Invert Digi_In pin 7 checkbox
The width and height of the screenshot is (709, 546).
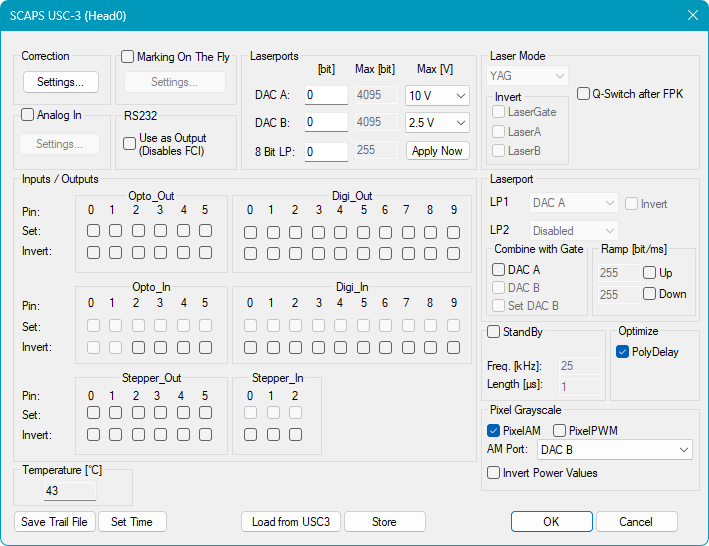408,347
